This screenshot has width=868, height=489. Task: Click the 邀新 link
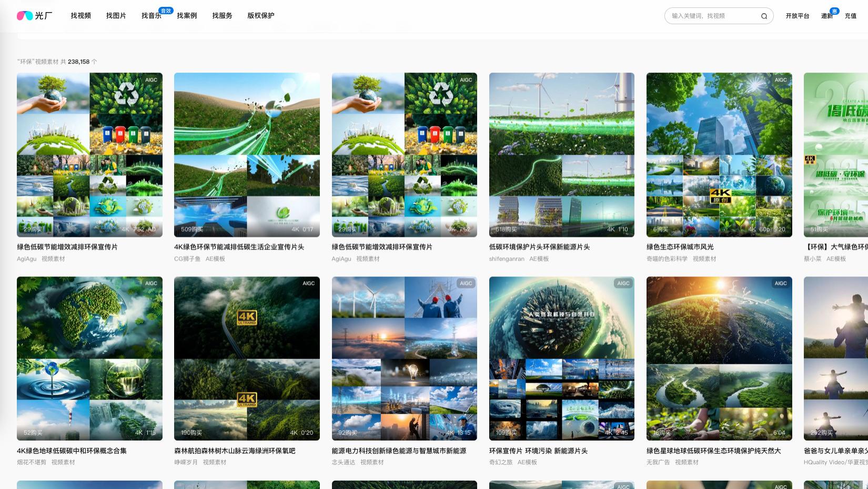[827, 16]
